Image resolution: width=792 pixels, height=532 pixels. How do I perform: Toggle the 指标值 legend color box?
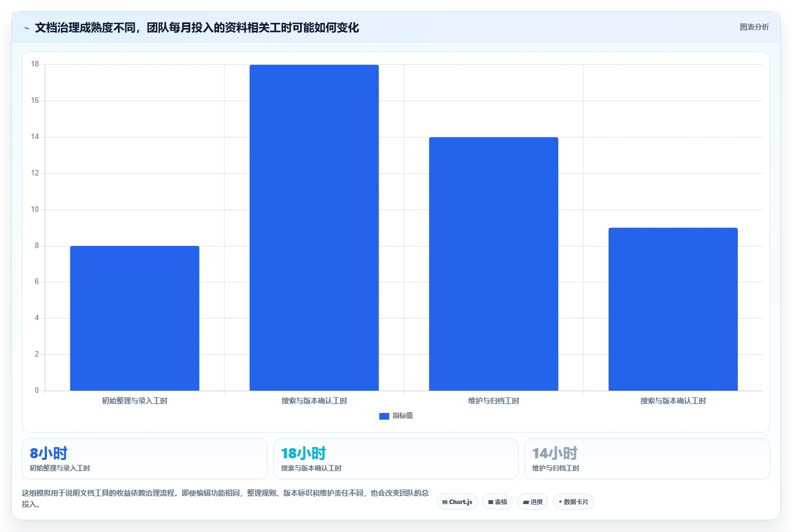pyautogui.click(x=384, y=416)
